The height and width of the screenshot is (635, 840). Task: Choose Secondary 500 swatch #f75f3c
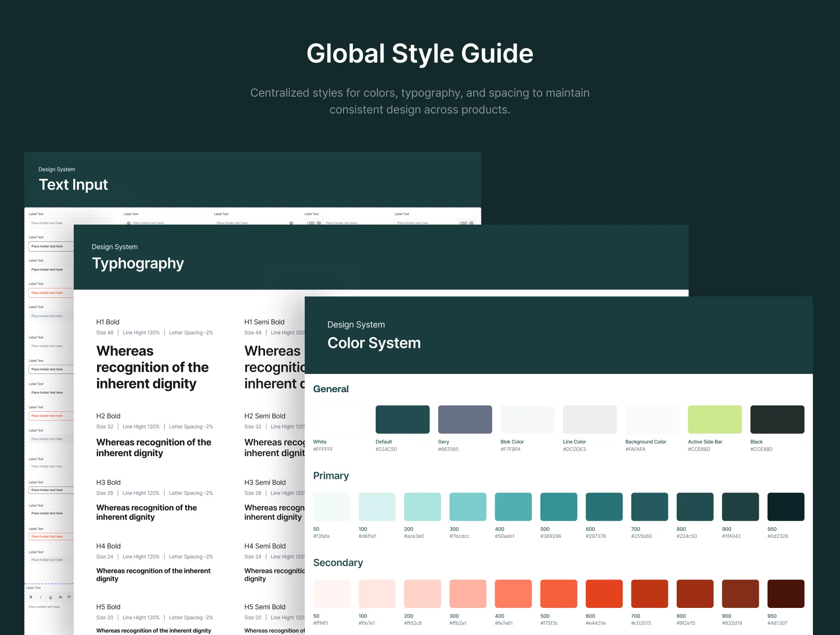coord(559,593)
